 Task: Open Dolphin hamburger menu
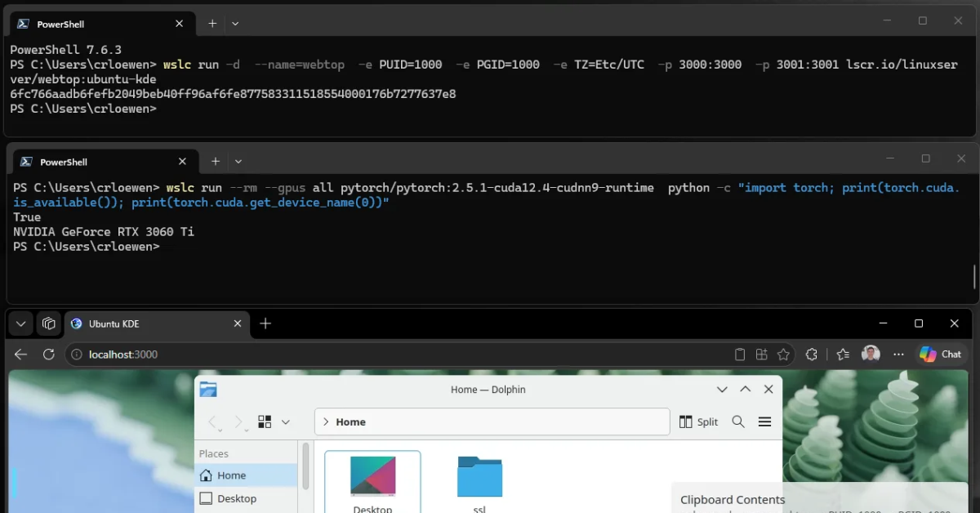(x=765, y=422)
